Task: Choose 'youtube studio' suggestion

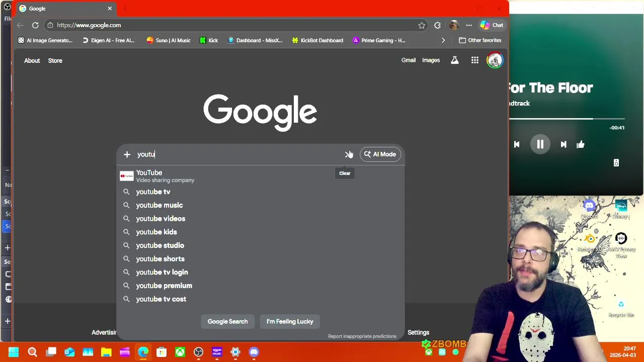Action: click(x=260, y=245)
